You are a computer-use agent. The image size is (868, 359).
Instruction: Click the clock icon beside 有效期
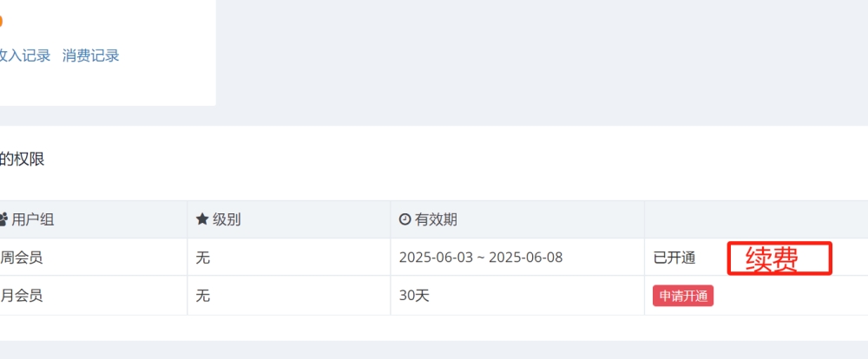coord(404,219)
